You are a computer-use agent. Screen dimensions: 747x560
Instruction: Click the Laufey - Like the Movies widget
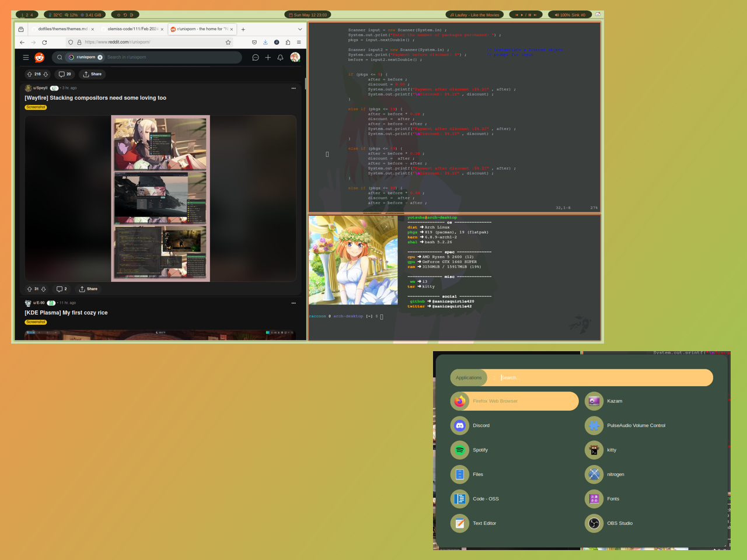click(475, 15)
